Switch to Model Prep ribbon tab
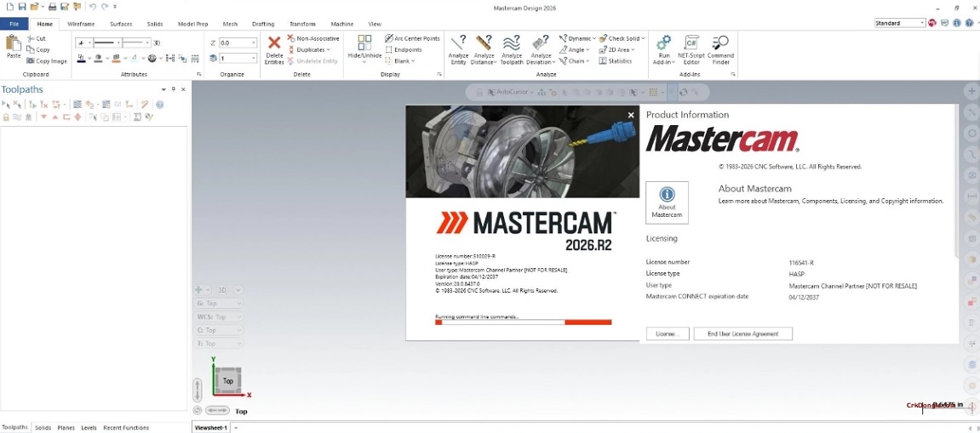 (193, 24)
